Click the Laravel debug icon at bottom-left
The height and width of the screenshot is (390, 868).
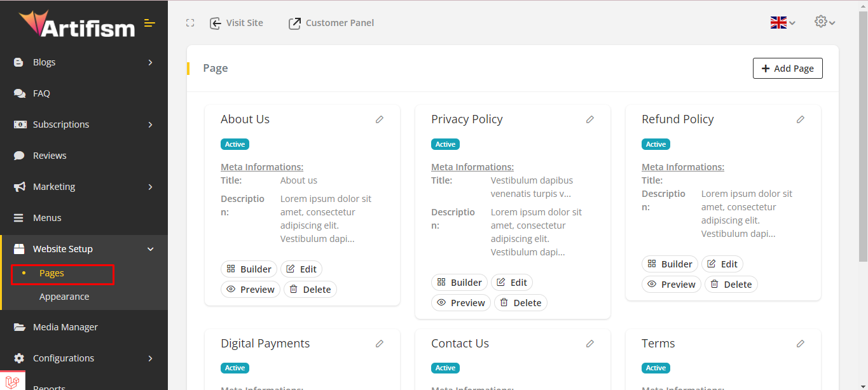coord(12,382)
